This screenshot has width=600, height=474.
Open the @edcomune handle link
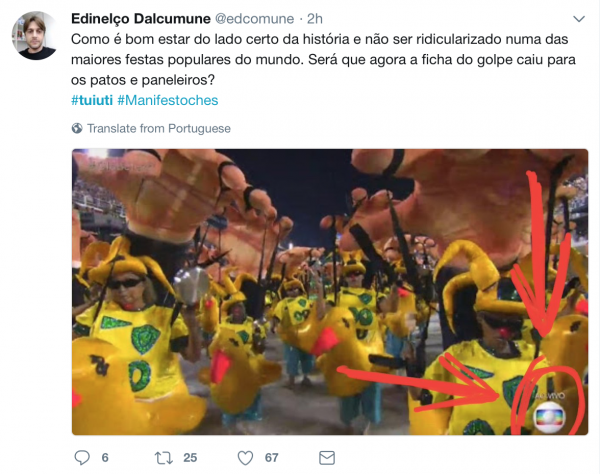[x=254, y=19]
